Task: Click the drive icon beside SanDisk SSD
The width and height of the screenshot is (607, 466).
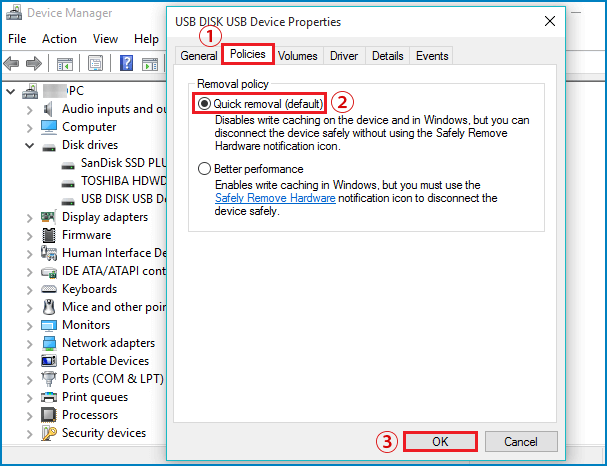Action: point(68,165)
